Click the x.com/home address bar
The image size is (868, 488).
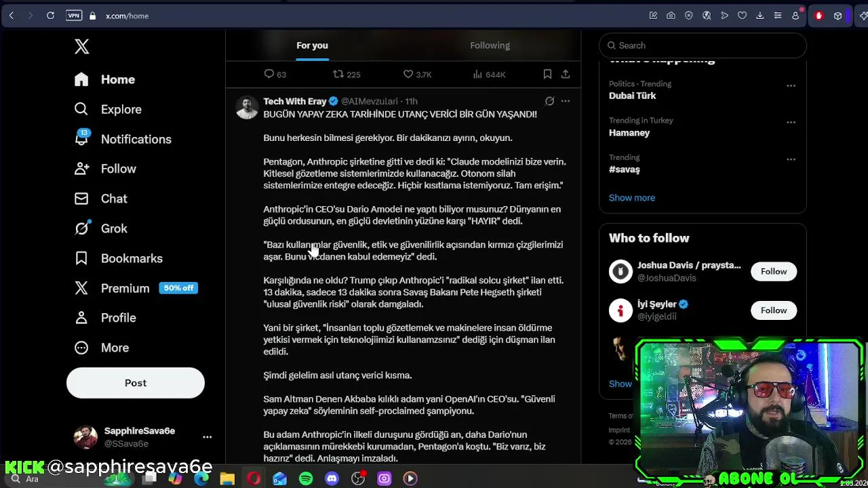127,16
